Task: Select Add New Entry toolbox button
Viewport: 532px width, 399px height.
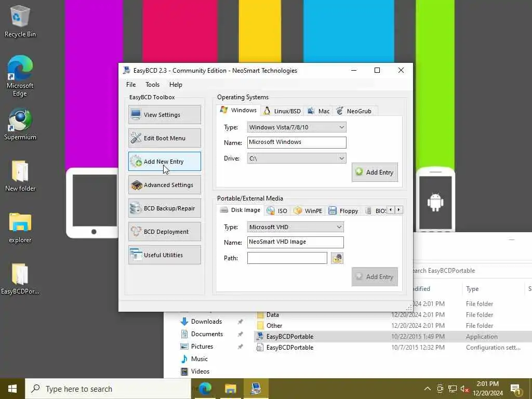Action: 165,162
